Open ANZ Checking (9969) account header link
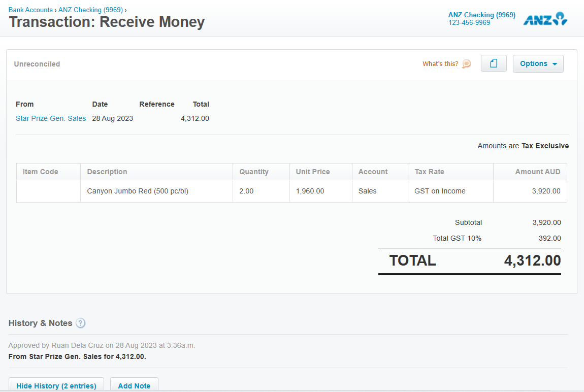 [x=481, y=15]
